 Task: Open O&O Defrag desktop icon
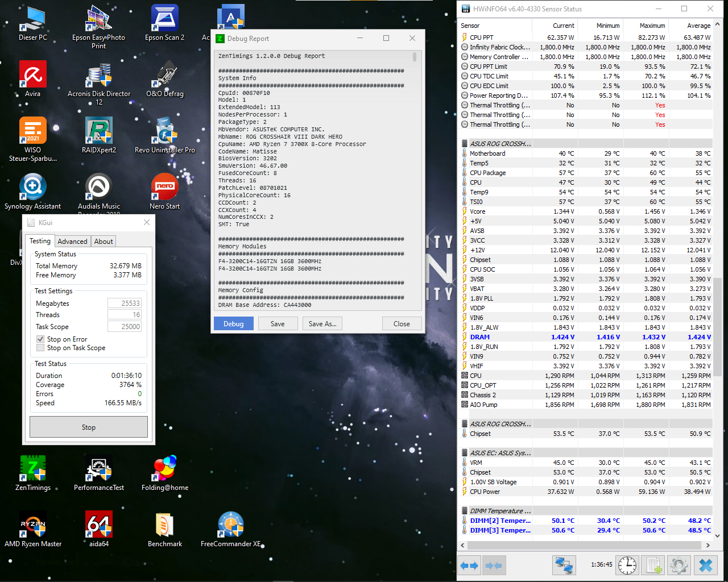pos(165,80)
